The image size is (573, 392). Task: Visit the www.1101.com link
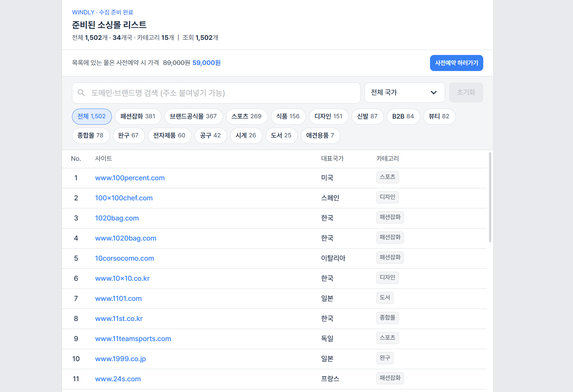pos(118,299)
